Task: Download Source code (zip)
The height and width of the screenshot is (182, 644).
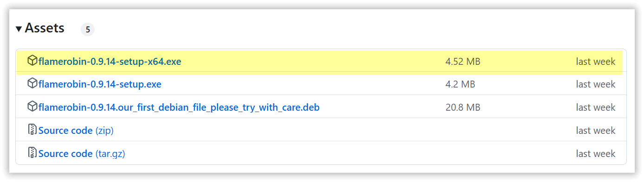Action: [x=76, y=131]
